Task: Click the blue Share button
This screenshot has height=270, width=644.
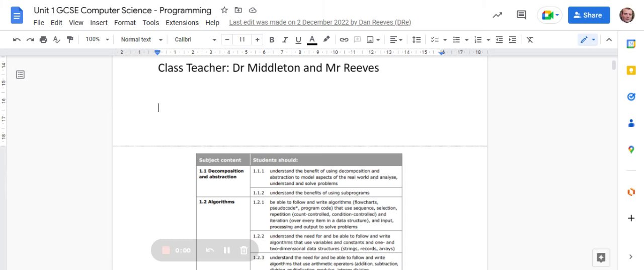Action: tap(589, 15)
